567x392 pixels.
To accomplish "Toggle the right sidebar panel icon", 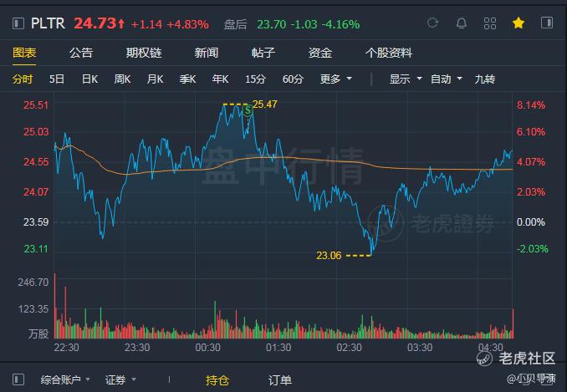I will pos(547,23).
